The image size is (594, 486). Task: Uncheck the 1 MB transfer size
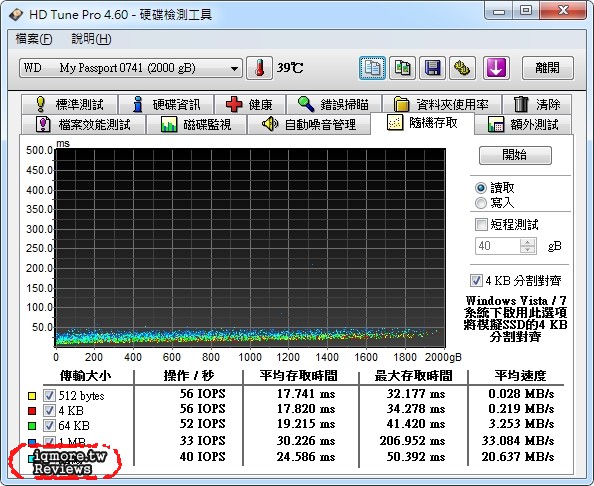point(49,441)
